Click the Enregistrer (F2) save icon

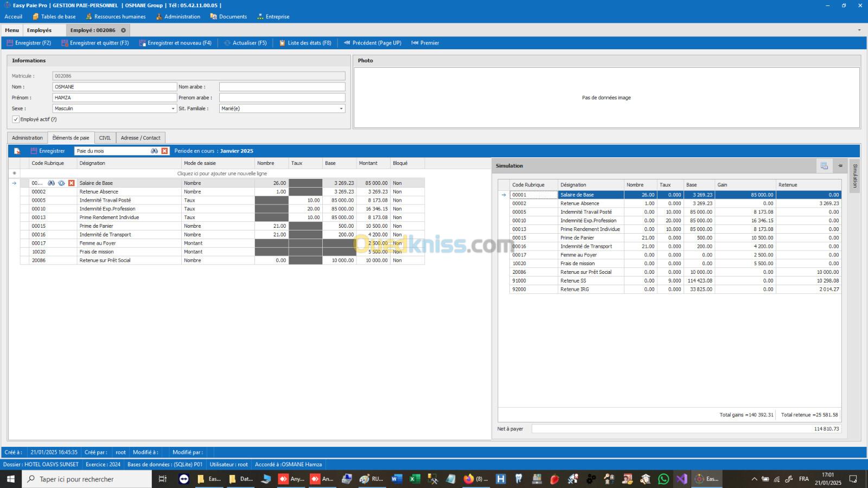pos(10,43)
